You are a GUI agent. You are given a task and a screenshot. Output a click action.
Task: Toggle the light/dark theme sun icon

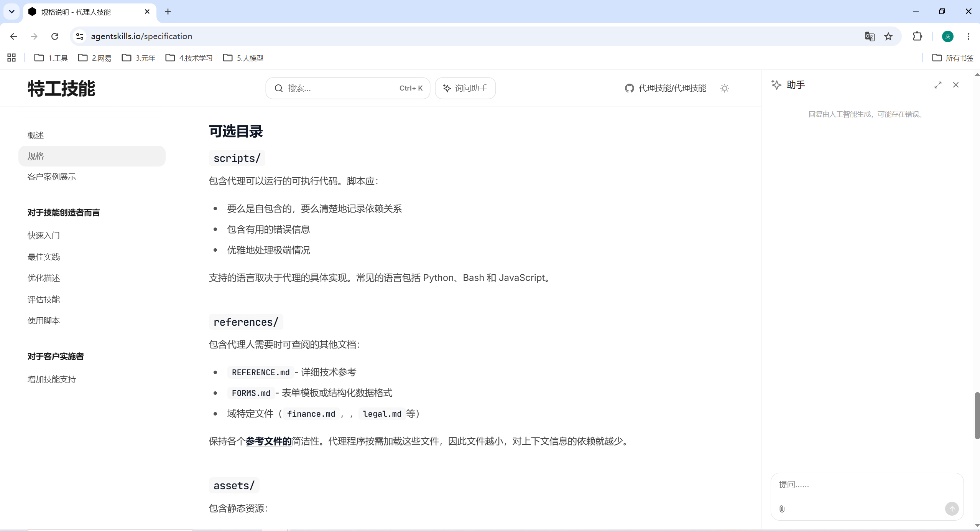coord(724,88)
